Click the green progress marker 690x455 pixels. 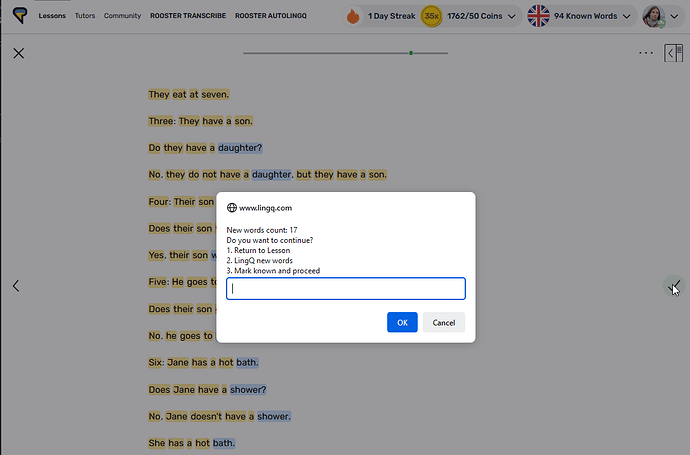click(411, 53)
